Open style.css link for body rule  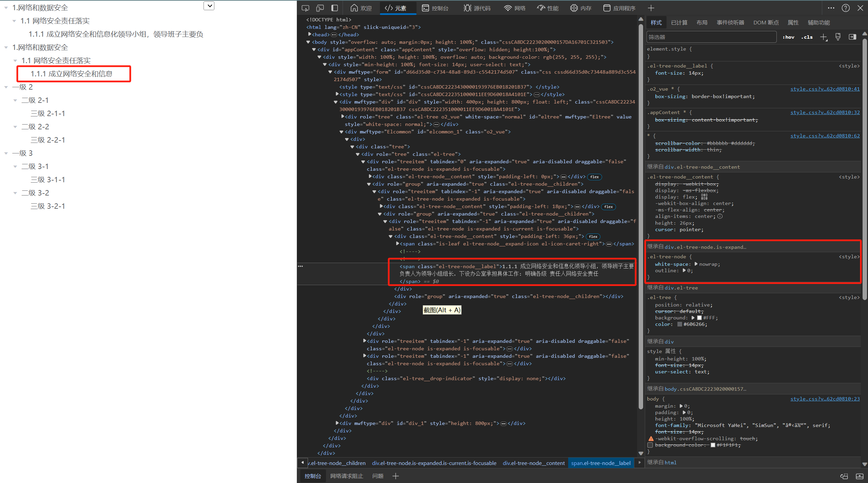pos(825,399)
